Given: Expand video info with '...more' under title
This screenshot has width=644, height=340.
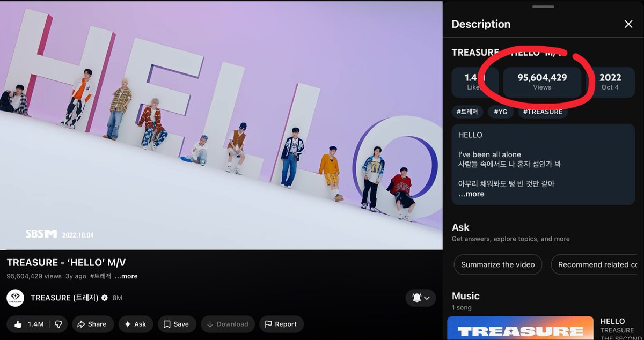Looking at the screenshot, I should click(x=126, y=276).
